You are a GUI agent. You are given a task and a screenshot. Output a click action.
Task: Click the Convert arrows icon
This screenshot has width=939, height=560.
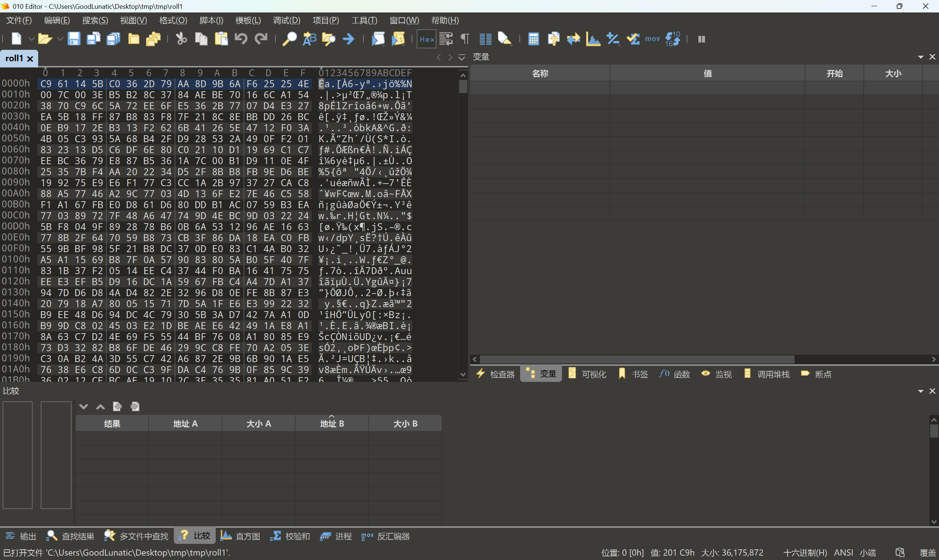coord(573,39)
